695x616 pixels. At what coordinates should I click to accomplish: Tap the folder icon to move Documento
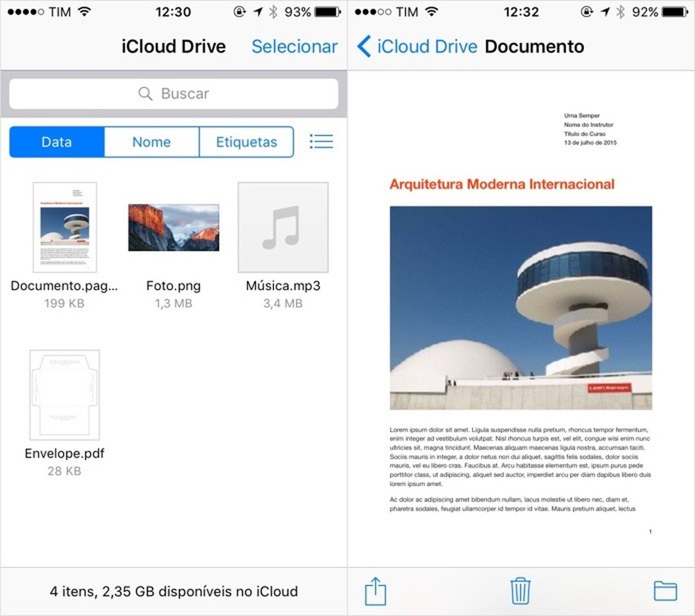pyautogui.click(x=665, y=591)
